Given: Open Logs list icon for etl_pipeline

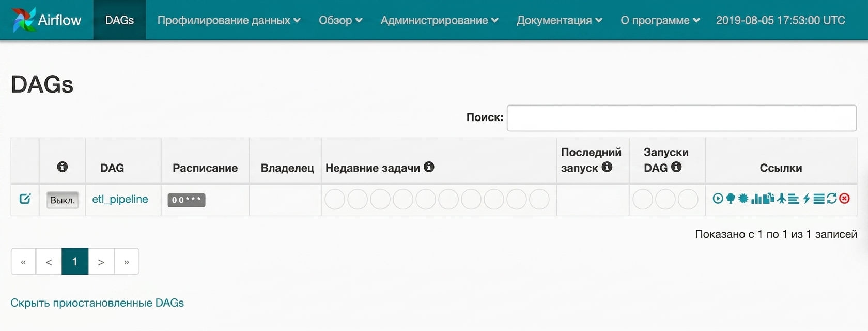Looking at the screenshot, I should (x=819, y=199).
